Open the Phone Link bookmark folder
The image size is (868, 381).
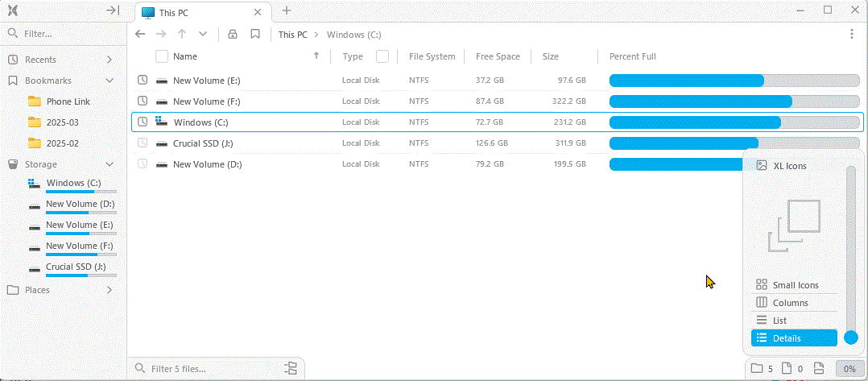point(68,101)
